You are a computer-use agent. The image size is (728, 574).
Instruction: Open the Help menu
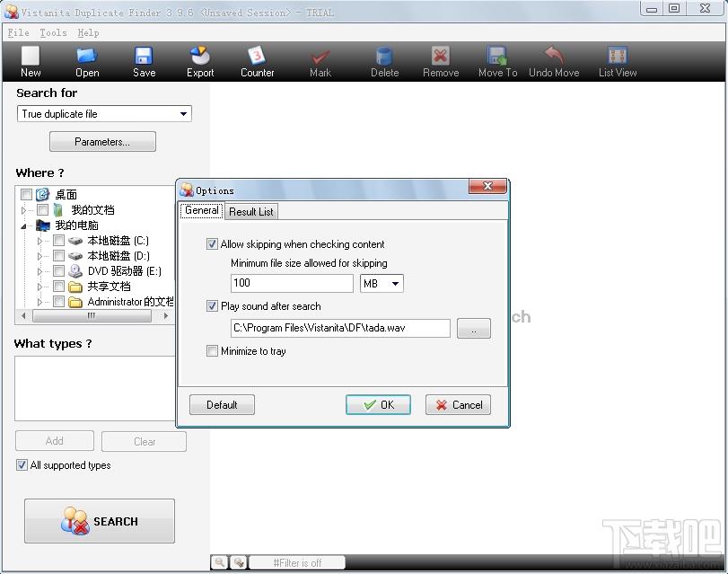(x=88, y=32)
